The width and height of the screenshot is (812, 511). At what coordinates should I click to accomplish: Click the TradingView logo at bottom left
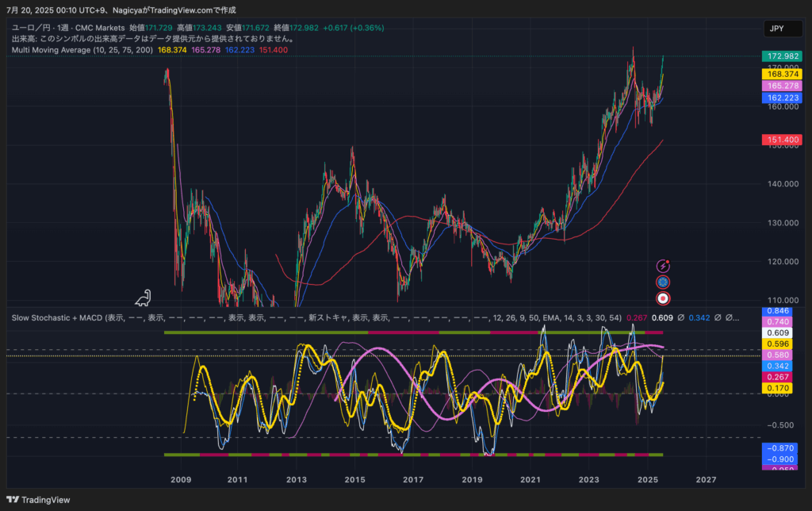pos(38,499)
